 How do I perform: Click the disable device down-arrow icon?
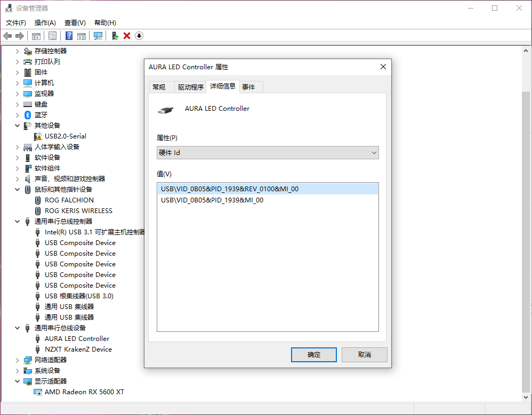pyautogui.click(x=139, y=36)
